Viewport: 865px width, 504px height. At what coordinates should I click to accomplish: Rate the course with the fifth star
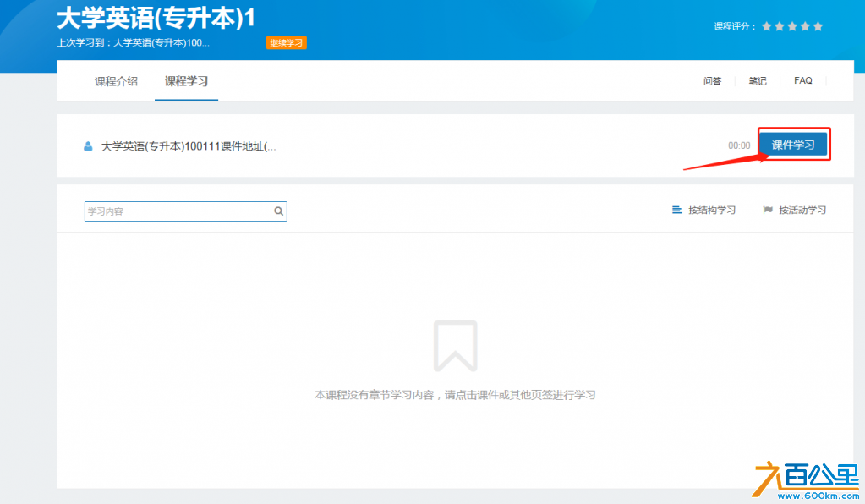[818, 26]
